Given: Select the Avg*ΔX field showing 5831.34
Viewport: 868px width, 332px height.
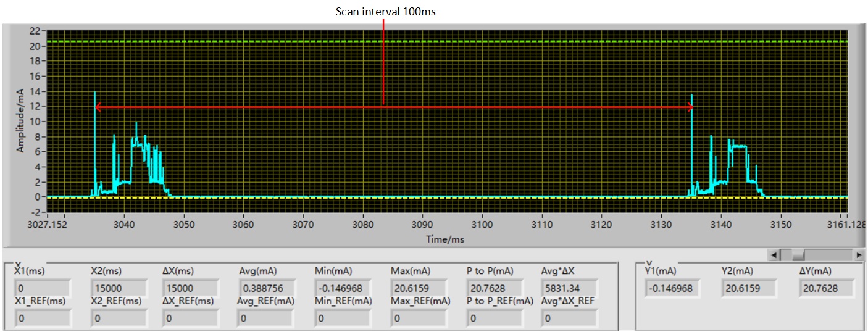Looking at the screenshot, I should pyautogui.click(x=569, y=288).
